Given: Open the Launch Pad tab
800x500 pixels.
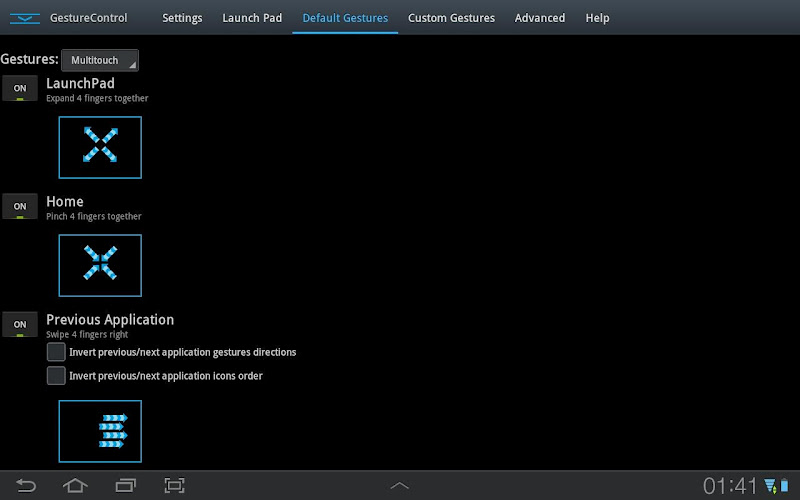Looking at the screenshot, I should (x=252, y=18).
